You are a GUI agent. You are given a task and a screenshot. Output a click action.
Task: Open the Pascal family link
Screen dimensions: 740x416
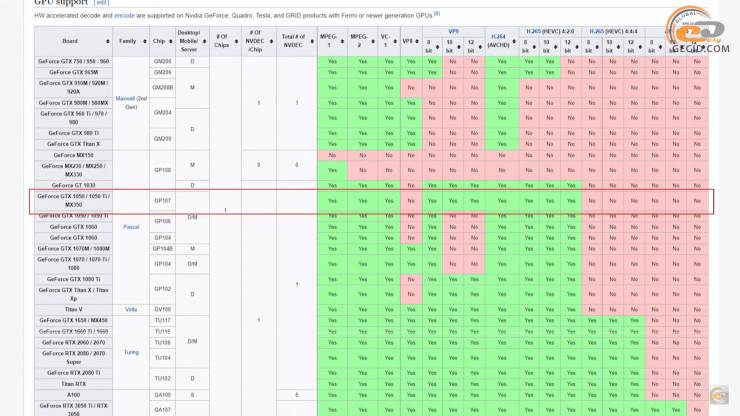click(x=131, y=227)
